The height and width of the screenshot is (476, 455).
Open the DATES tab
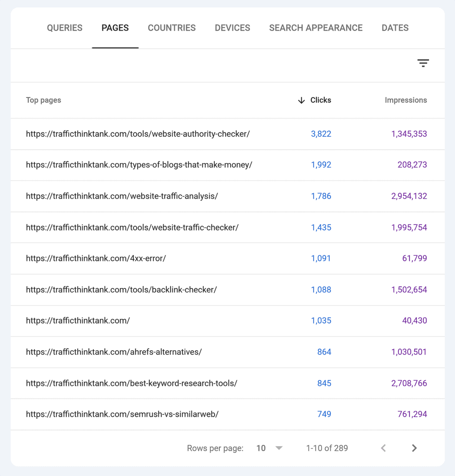point(395,28)
